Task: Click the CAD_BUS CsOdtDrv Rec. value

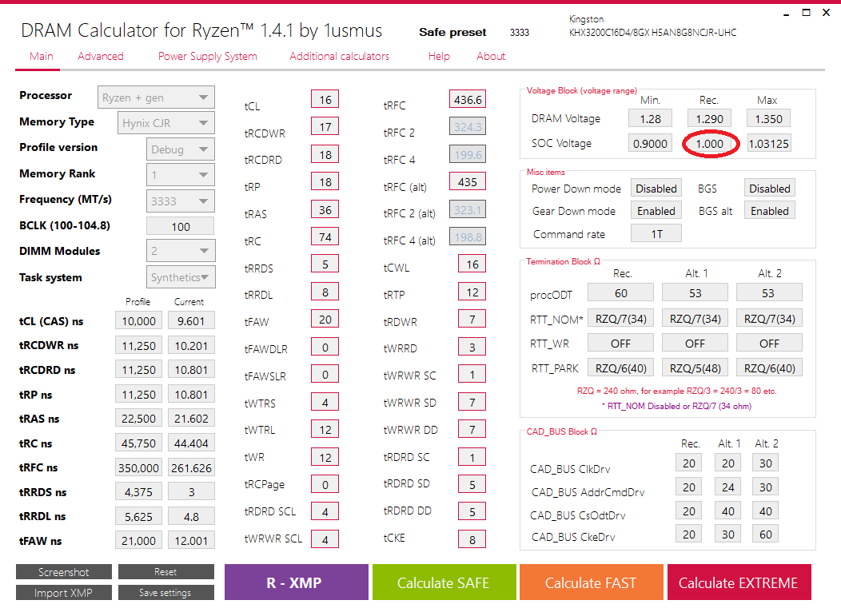Action: [x=688, y=511]
